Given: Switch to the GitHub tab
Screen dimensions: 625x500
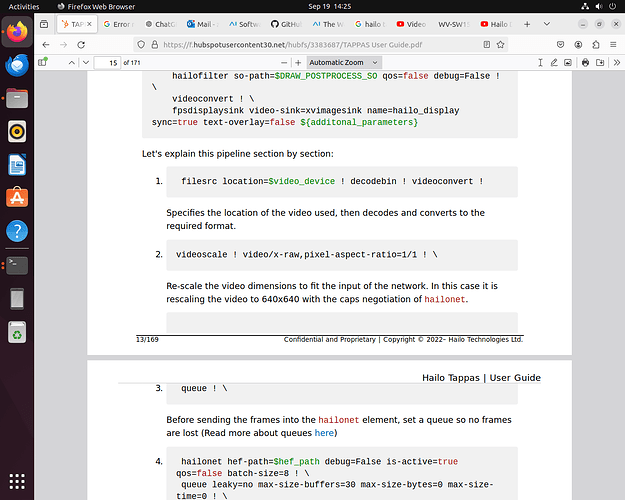Looking at the screenshot, I should tap(286, 24).
